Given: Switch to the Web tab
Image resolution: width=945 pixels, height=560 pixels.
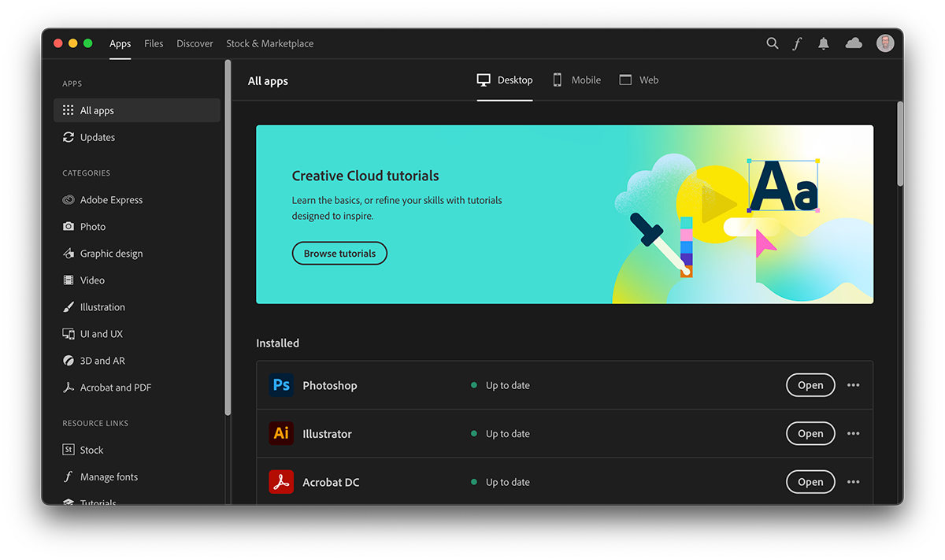Looking at the screenshot, I should pyautogui.click(x=639, y=80).
